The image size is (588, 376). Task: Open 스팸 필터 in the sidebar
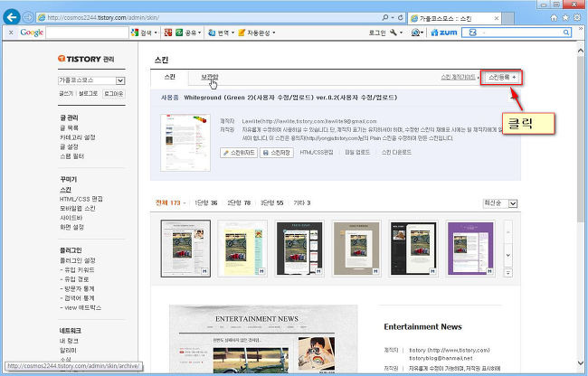coord(72,155)
